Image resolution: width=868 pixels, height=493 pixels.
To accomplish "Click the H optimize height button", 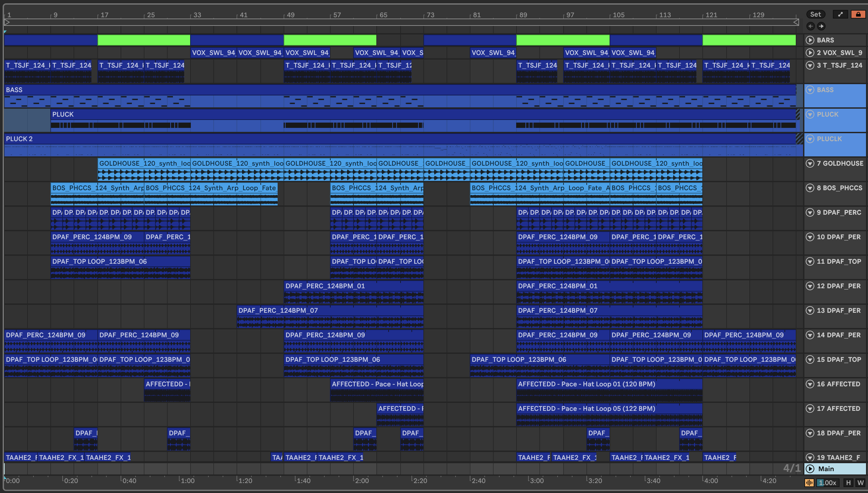I will coord(848,483).
